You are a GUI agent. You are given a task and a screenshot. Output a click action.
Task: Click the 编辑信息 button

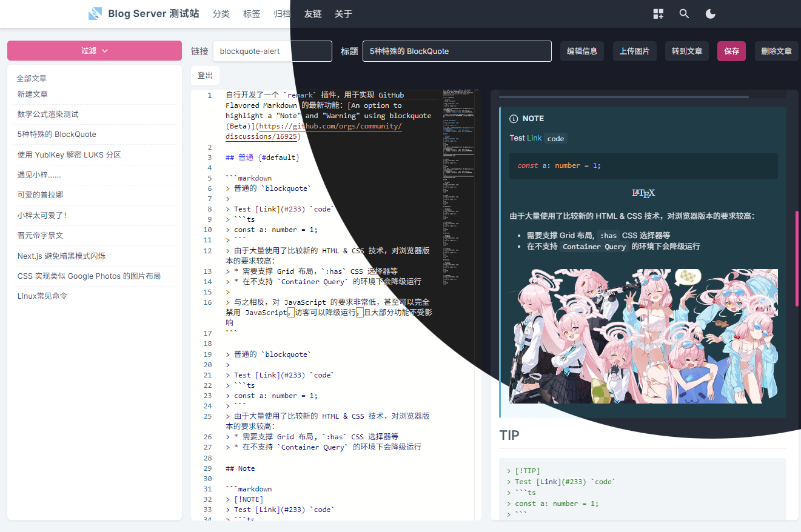[582, 51]
